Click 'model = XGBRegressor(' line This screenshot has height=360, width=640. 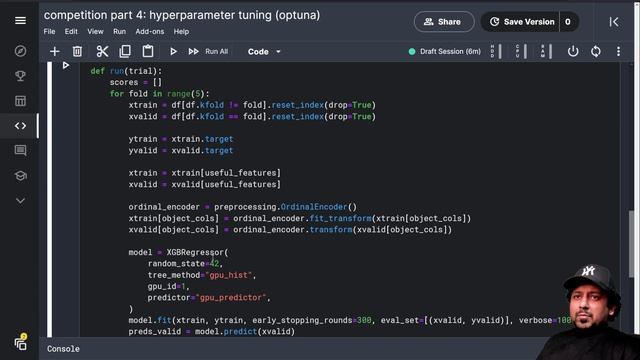coord(178,252)
